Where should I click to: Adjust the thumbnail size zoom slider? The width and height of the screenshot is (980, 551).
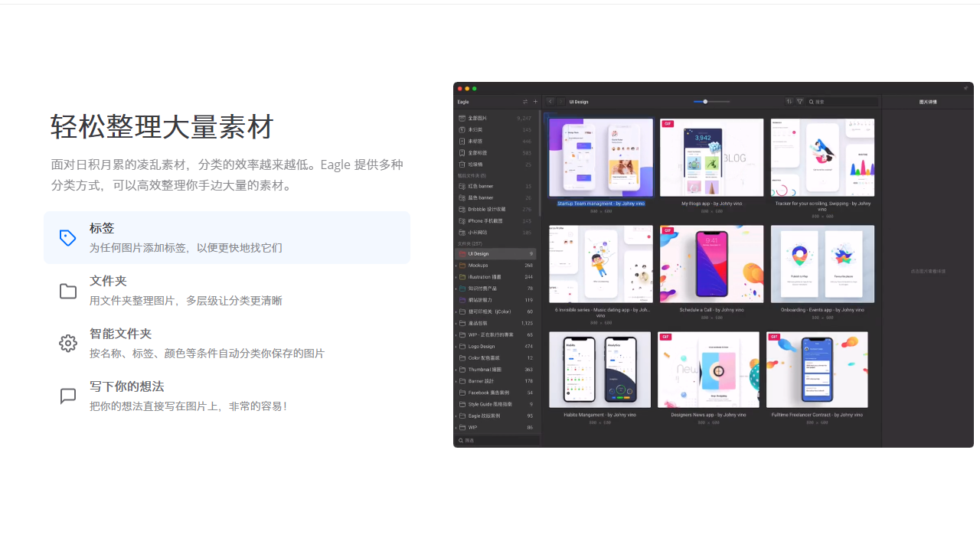(705, 101)
